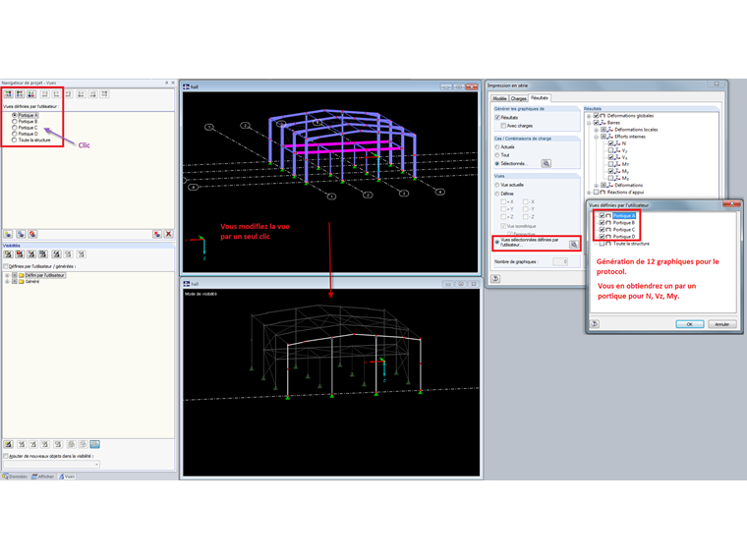Open the Données navigator tab

coord(15,476)
